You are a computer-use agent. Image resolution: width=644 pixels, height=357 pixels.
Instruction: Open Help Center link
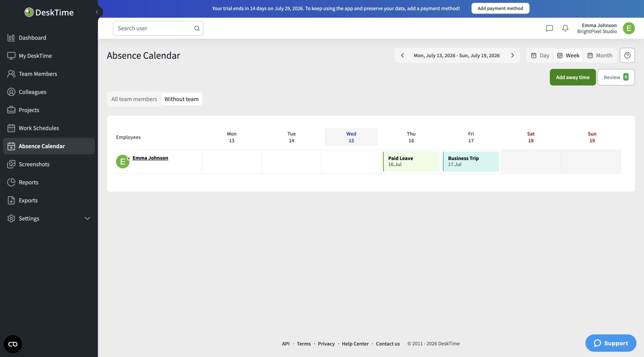(x=355, y=344)
